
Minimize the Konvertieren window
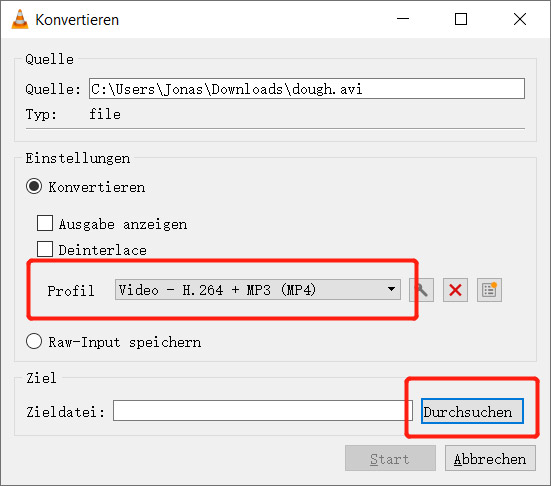point(403,19)
